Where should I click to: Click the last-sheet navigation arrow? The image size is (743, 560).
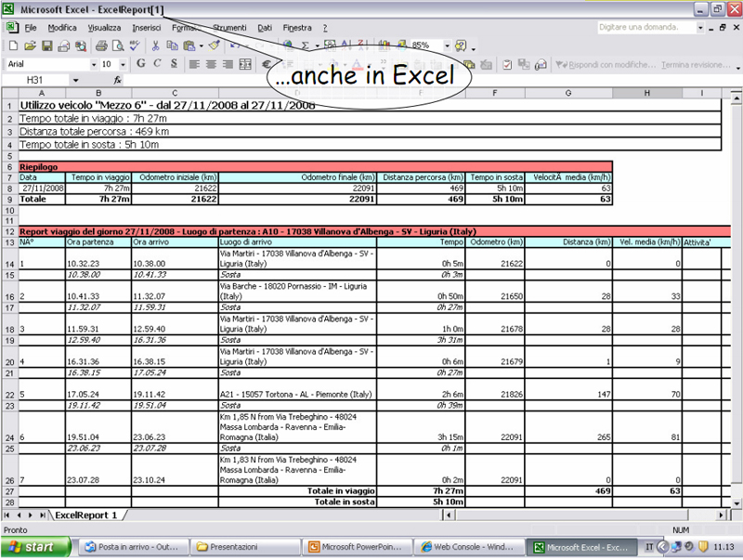pyautogui.click(x=43, y=515)
